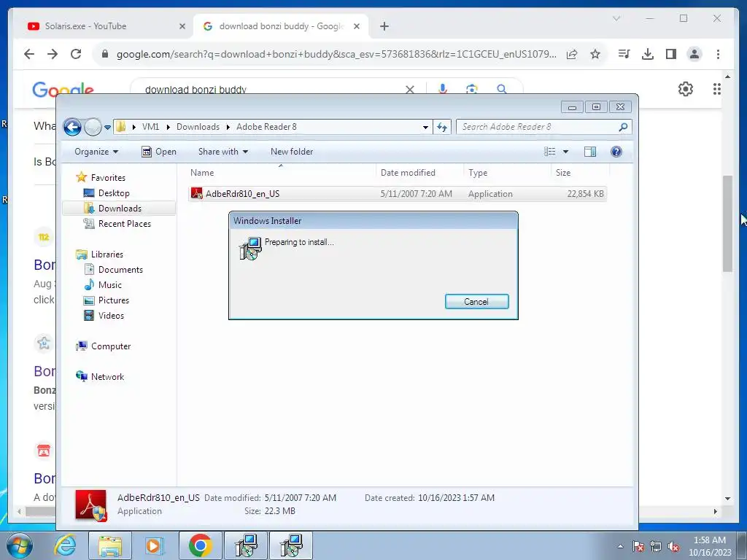Change the view with the view icon

click(550, 152)
